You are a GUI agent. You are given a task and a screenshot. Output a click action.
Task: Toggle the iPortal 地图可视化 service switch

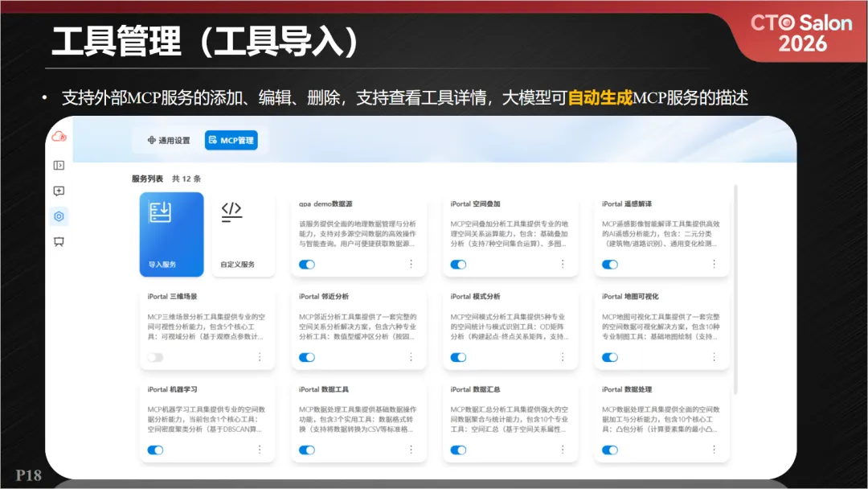(x=609, y=357)
